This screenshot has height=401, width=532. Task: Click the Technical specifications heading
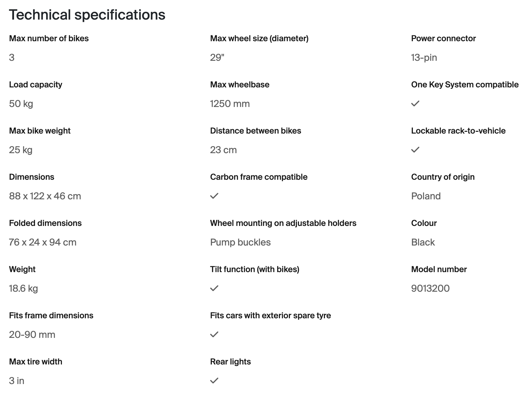87,15
